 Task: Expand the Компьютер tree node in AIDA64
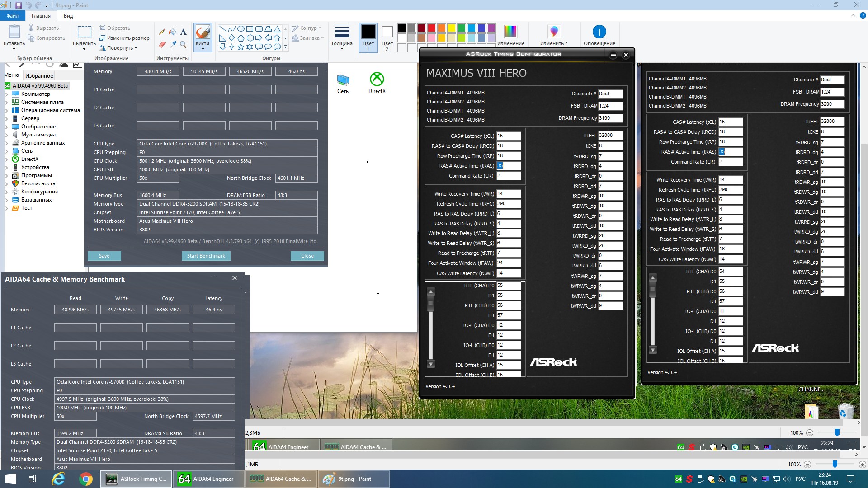[x=7, y=94]
